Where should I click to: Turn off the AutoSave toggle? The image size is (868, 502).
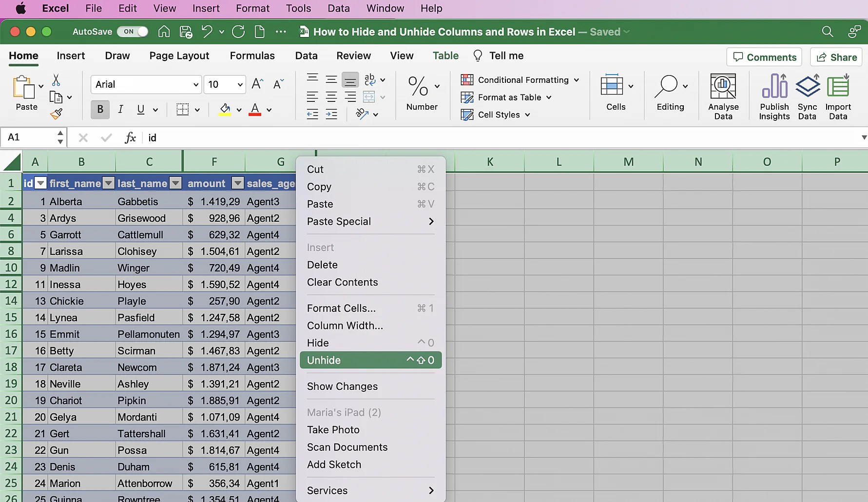pos(132,31)
